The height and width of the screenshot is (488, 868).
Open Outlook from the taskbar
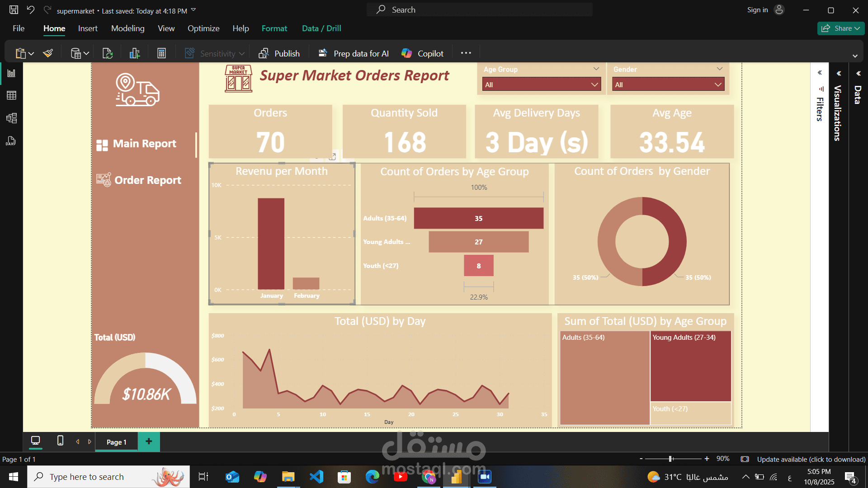coord(232,477)
